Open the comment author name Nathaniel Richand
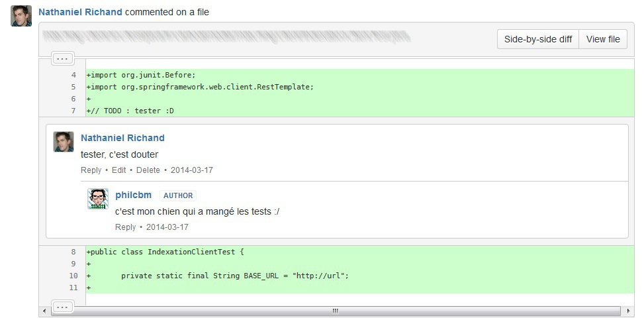Screen dimensions: 644x322 (122, 138)
